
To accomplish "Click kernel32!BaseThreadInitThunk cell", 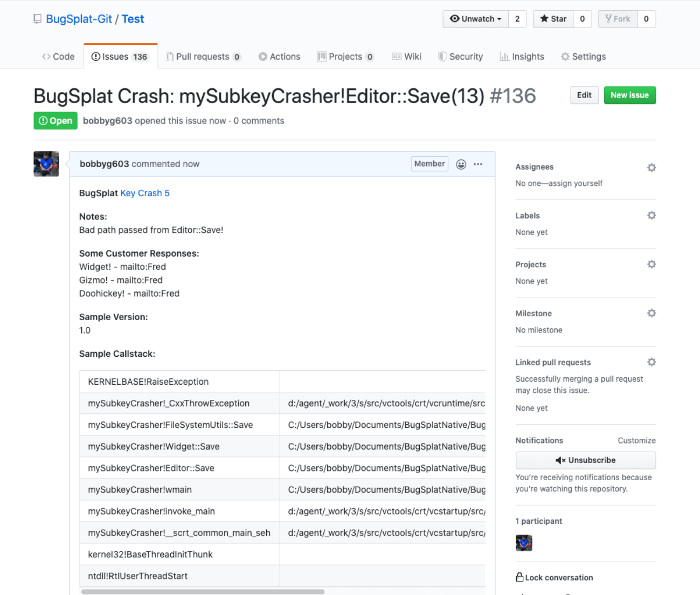I will [179, 554].
